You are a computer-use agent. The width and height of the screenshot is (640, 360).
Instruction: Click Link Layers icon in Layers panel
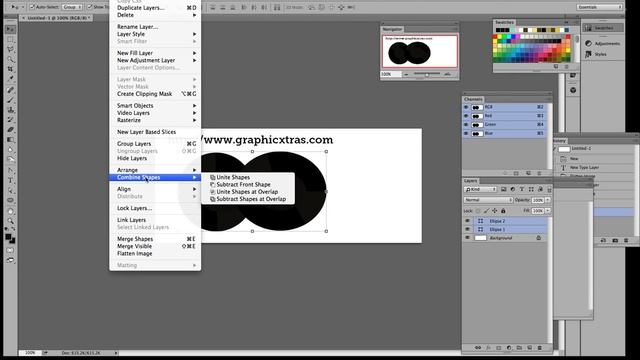tap(478, 348)
